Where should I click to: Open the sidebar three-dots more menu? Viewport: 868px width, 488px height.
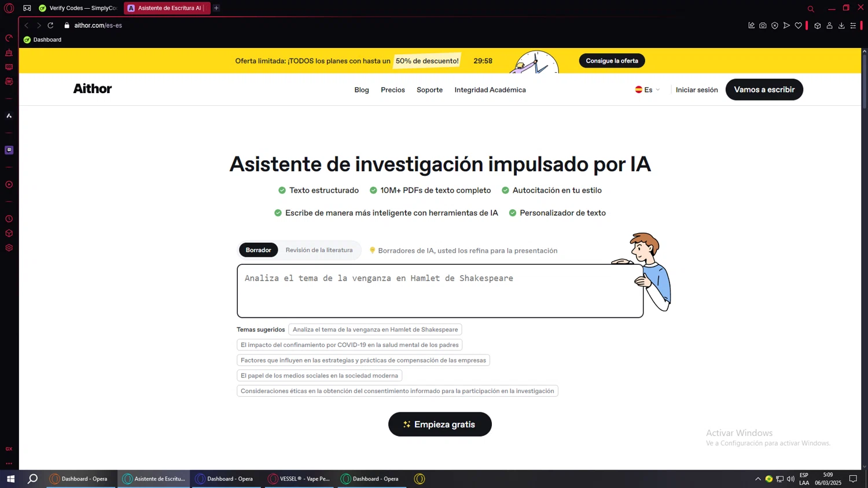coord(9,463)
